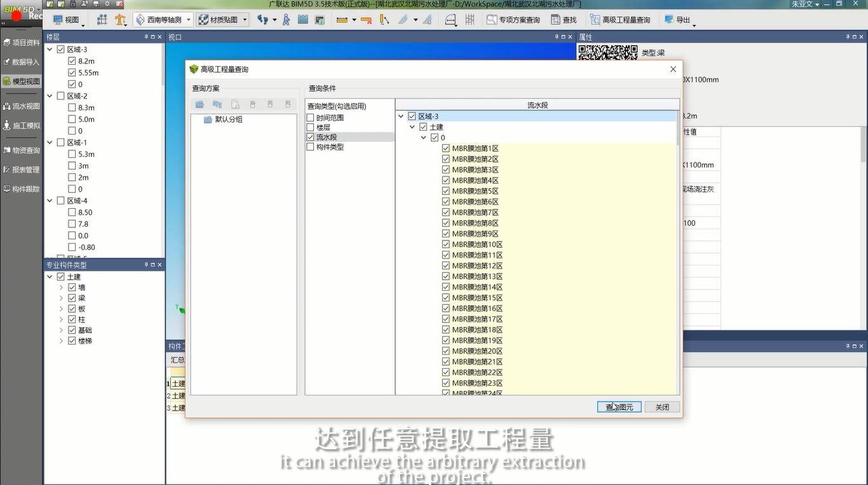Activate the footprints walk mode icon
Screen dimensions: 868x485
[x=262, y=20]
